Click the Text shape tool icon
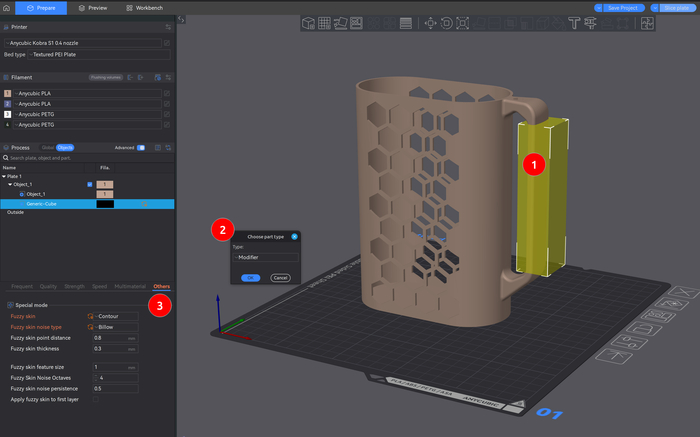 point(575,23)
